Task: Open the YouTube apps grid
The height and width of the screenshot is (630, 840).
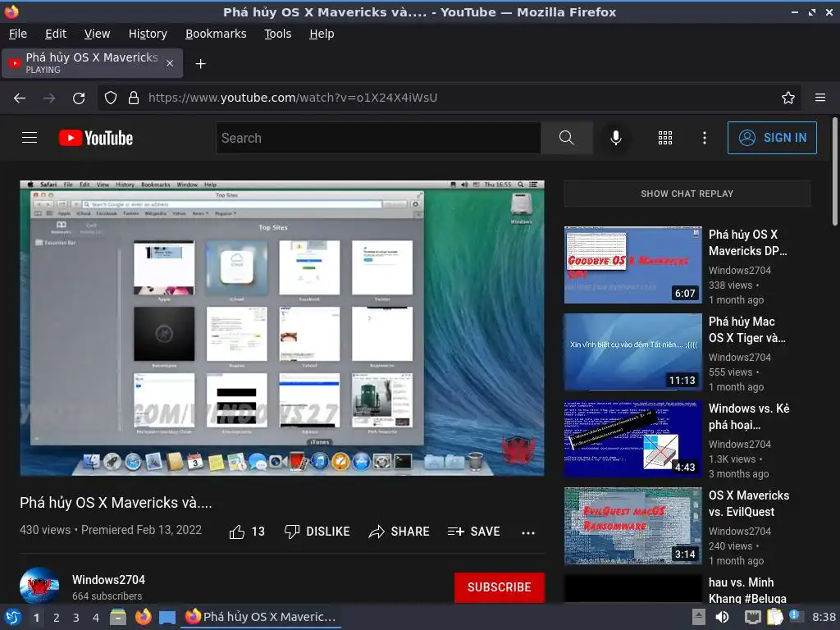Action: coord(664,138)
